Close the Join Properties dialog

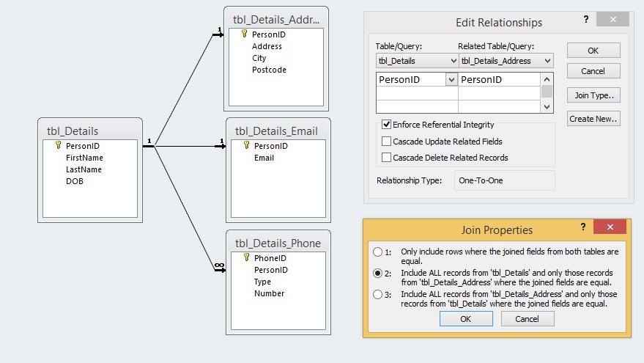coord(610,227)
